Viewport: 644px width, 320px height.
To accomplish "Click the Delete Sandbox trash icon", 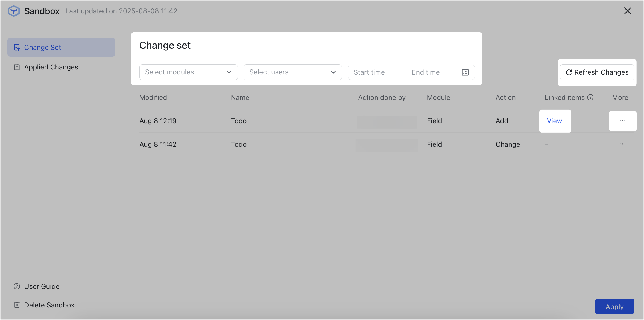I will tap(17, 305).
